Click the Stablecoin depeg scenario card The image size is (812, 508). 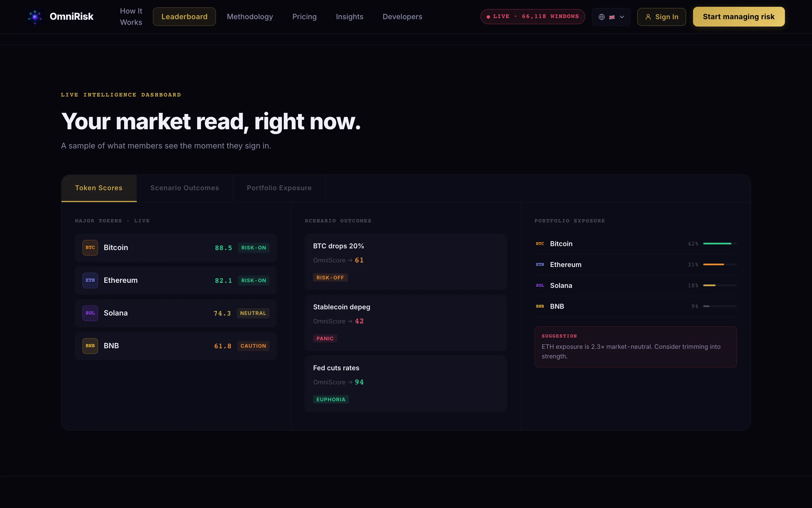pos(405,323)
